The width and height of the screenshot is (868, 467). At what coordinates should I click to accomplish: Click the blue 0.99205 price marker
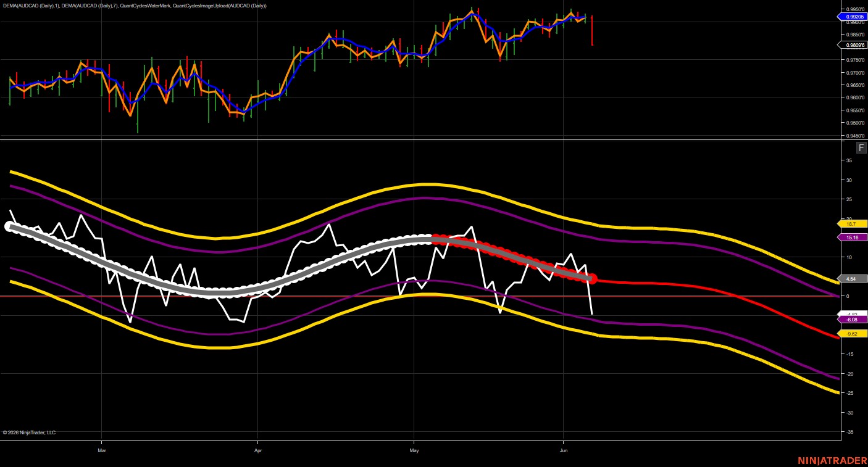click(x=853, y=17)
